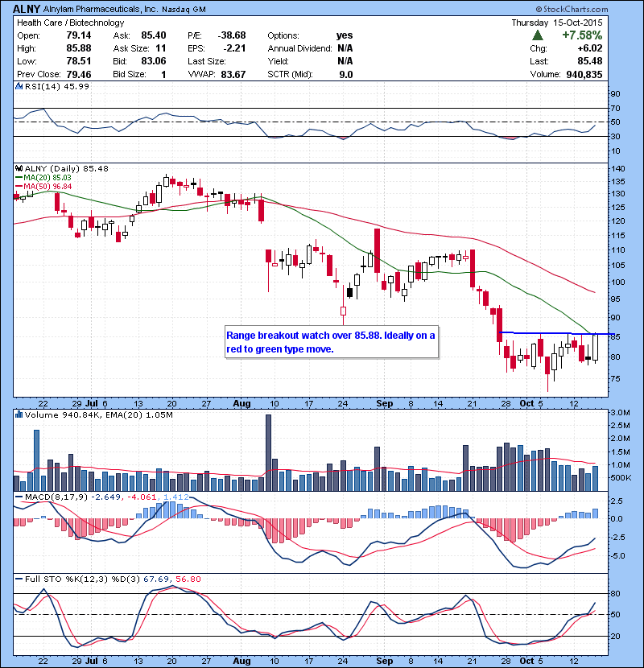Click the blue horizontal resistance line near 85
The image size is (644, 668).
556,333
